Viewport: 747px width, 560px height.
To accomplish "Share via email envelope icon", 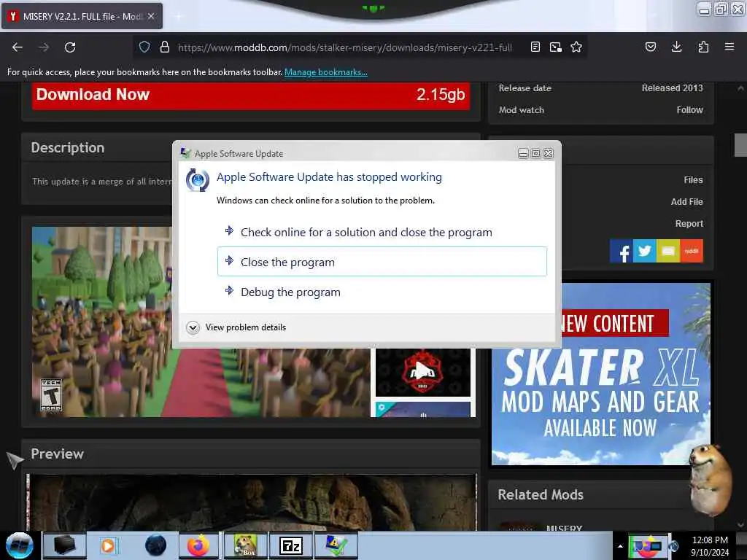I will coord(668,251).
